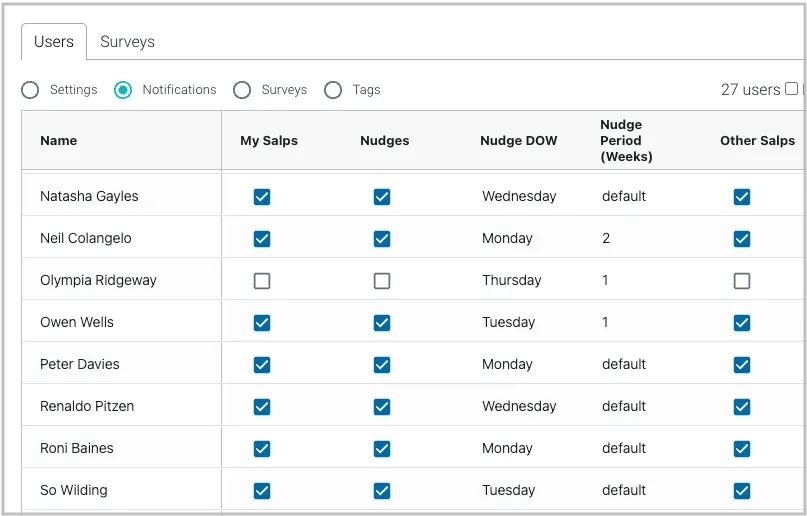Uncheck Nudges for Natasha Gayles
The image size is (807, 516).
coord(382,197)
